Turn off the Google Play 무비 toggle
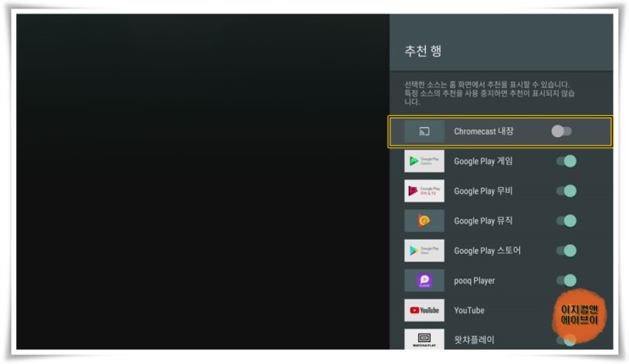Screen dimensions: 629x364 pyautogui.click(x=566, y=190)
